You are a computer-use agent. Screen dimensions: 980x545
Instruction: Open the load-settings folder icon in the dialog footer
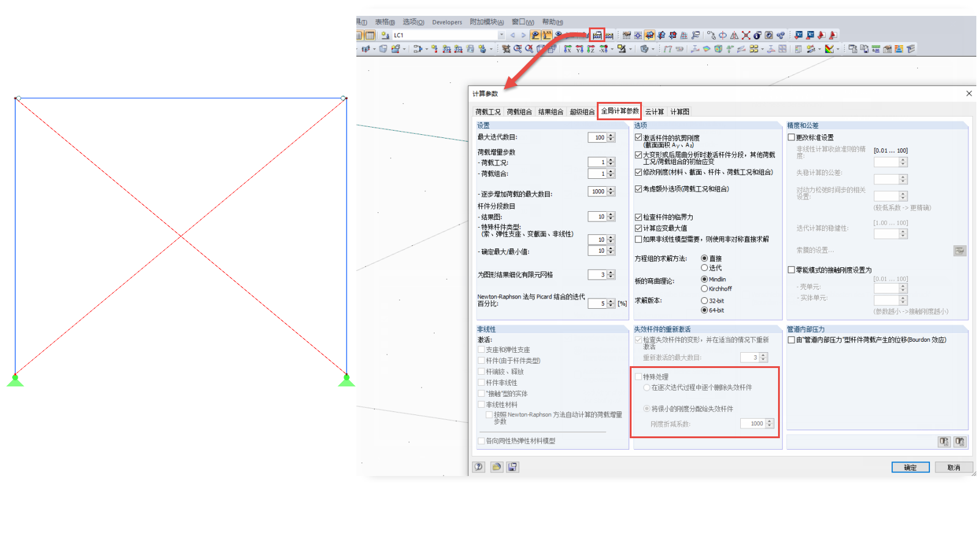(496, 467)
